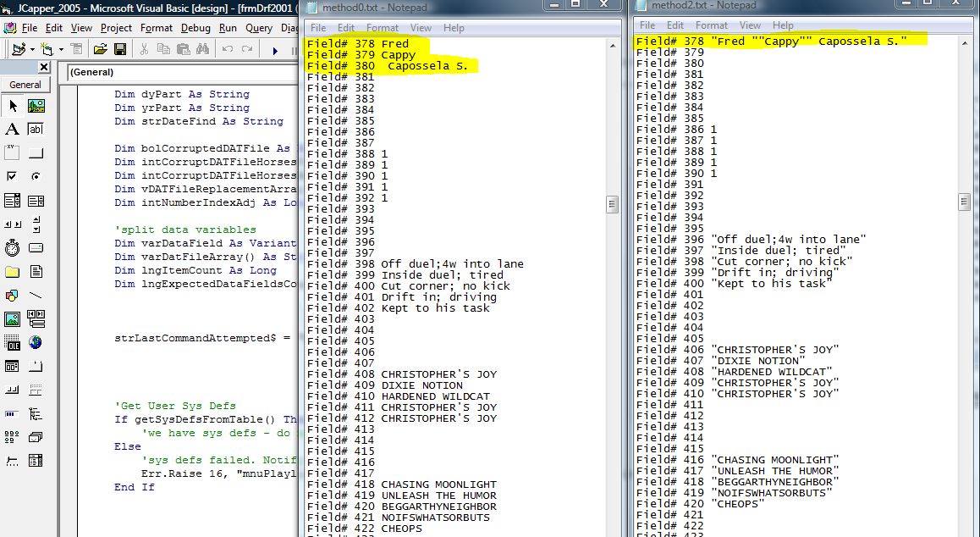Open the Query menu in Visual Basic
The image size is (980, 537).
tap(259, 28)
